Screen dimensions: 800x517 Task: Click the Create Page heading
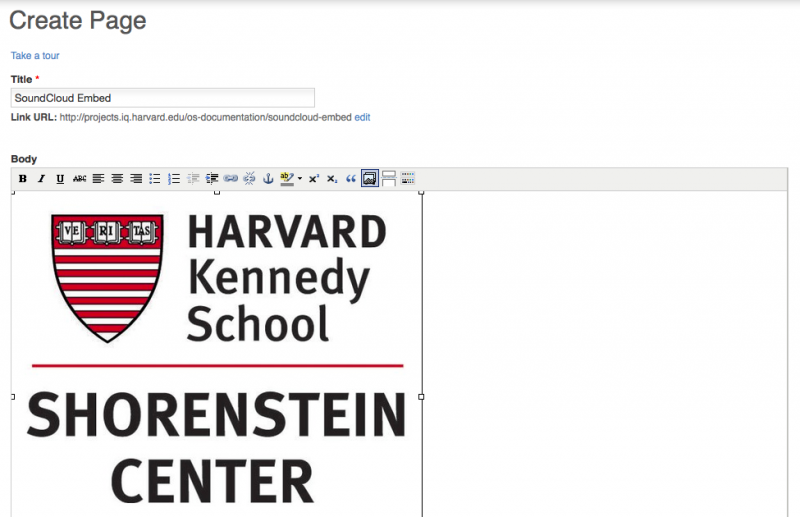click(x=78, y=20)
